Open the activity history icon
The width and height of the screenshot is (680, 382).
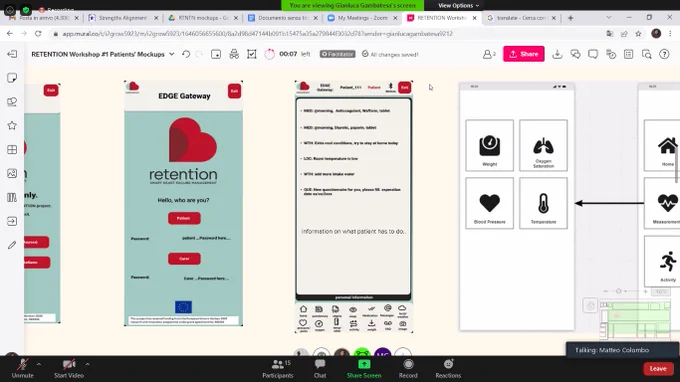611,54
